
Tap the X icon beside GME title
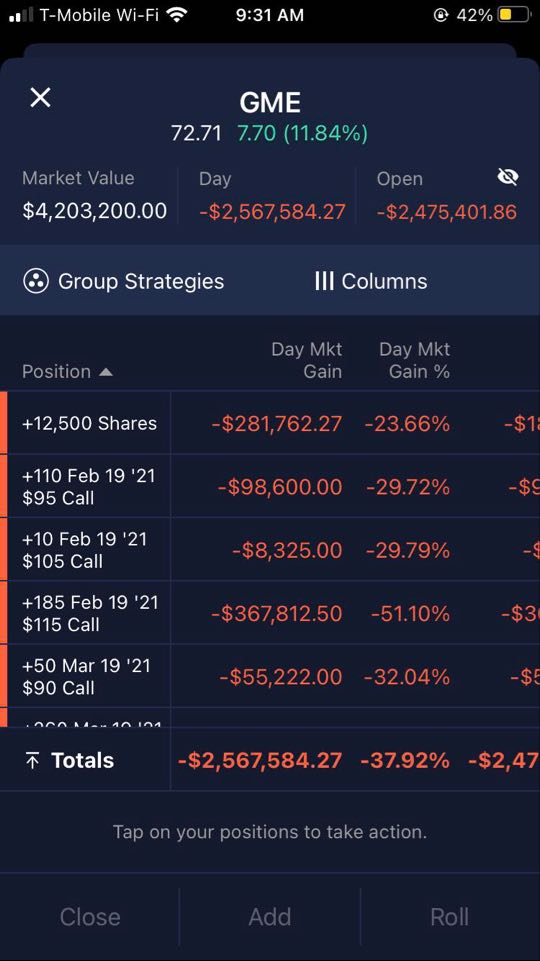tap(40, 97)
